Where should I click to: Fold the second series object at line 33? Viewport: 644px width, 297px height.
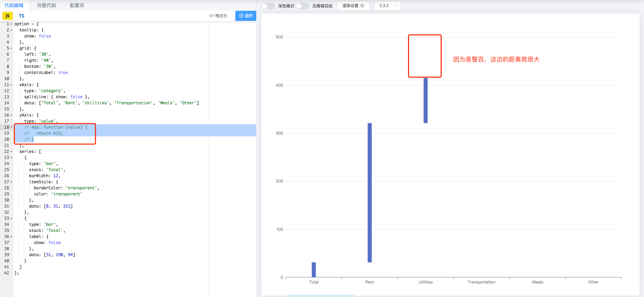[11, 218]
